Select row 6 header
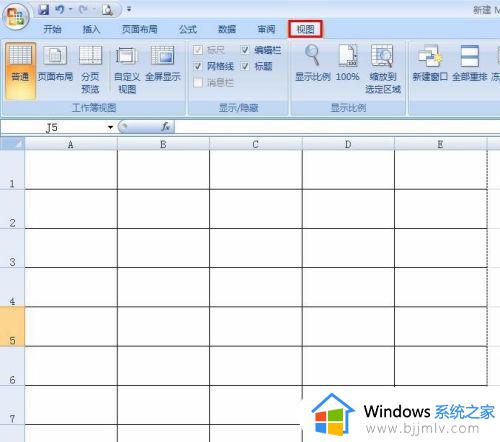Screen dimensions: 500x442 (x=12, y=366)
